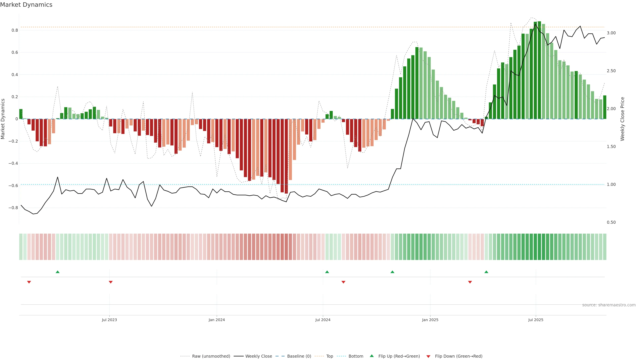Click the Flip Down legend triangle icon
644x362 pixels.
(x=428, y=356)
